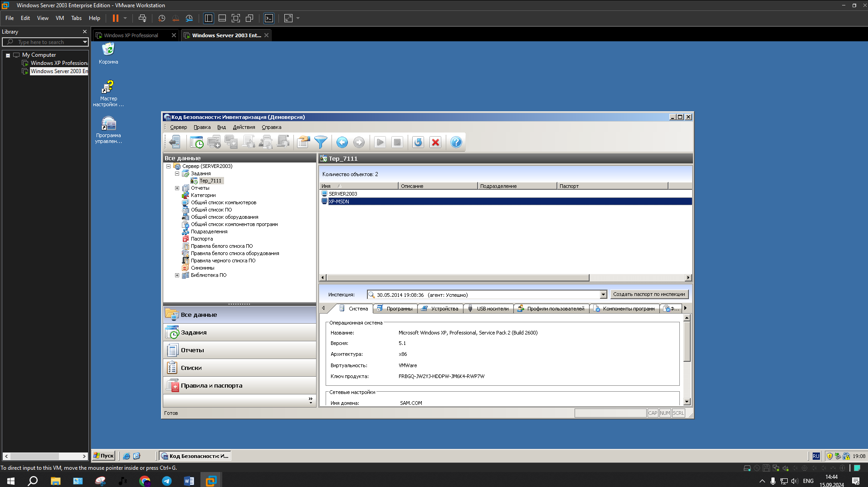Expand the Библиотека ПО tree node
This screenshot has height=487, width=868.
point(177,275)
